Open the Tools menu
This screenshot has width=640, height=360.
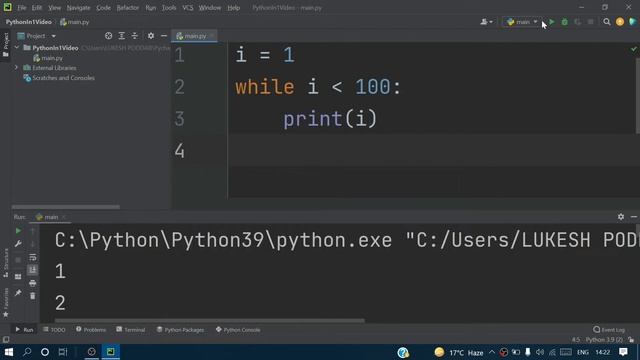pyautogui.click(x=169, y=8)
